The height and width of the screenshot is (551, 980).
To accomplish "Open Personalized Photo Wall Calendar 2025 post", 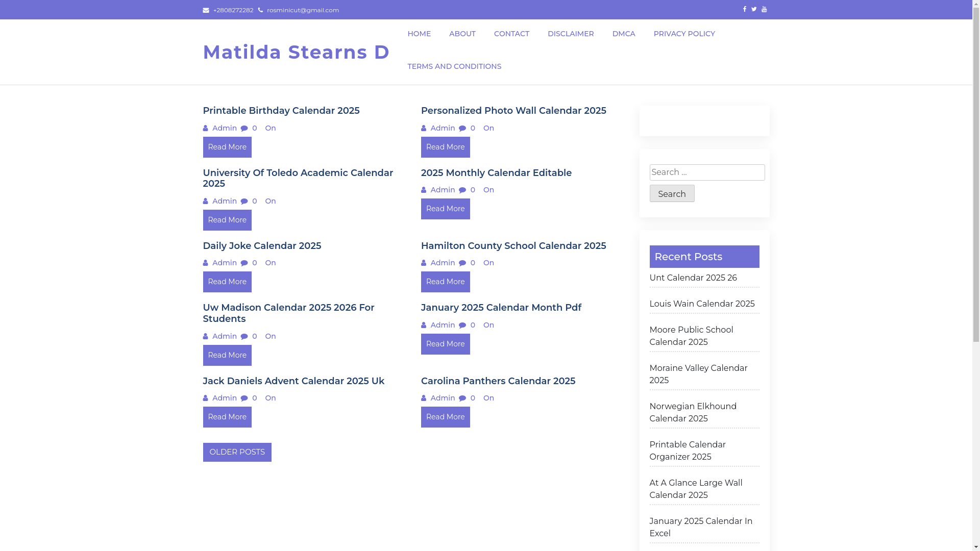I will pyautogui.click(x=513, y=111).
